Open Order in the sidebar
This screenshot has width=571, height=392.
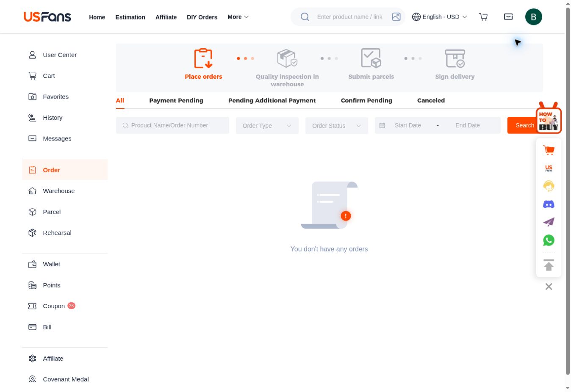point(65,170)
